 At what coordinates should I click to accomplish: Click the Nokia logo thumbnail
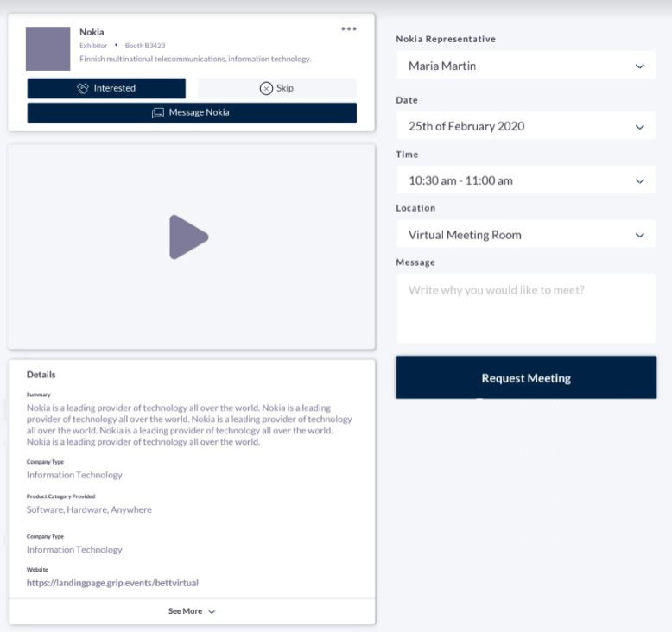coord(48,48)
